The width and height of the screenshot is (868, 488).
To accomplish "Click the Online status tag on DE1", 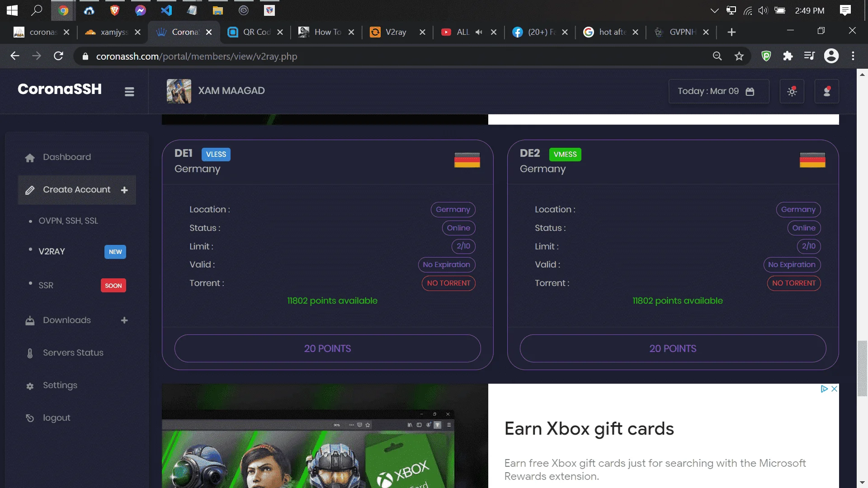I will click(458, 228).
